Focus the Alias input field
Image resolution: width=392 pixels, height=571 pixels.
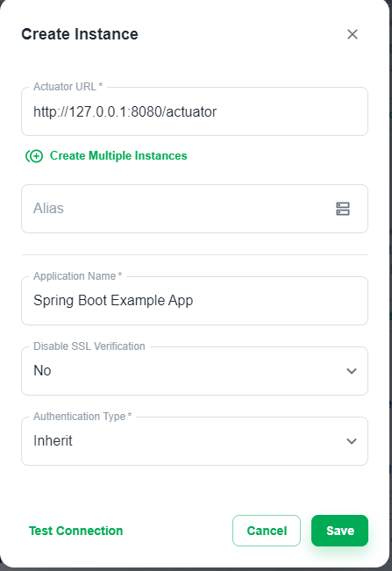[x=178, y=209]
